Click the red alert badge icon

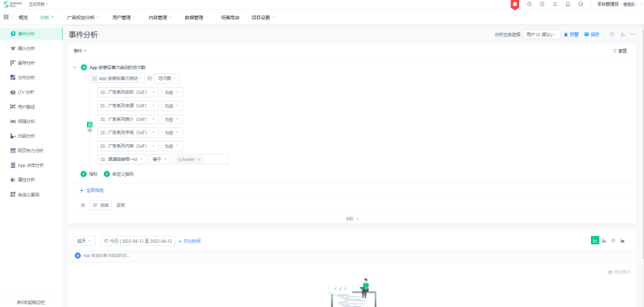point(514,4)
